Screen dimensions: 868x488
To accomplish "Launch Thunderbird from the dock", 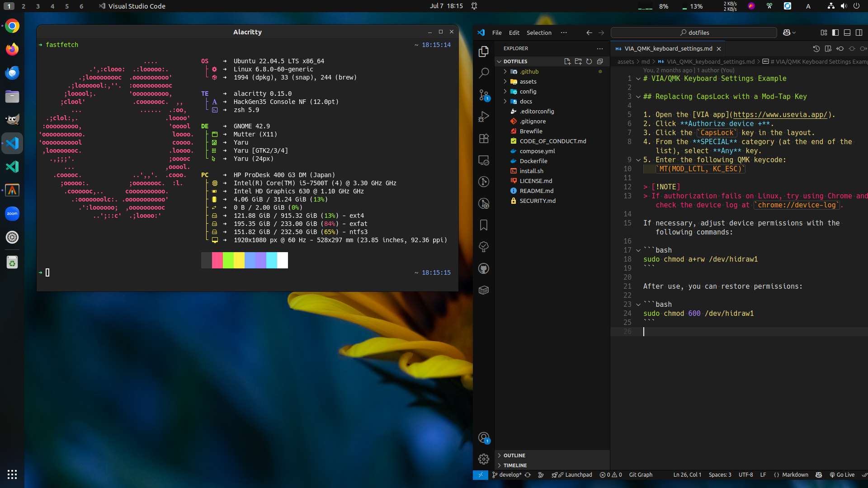I will pos(12,73).
